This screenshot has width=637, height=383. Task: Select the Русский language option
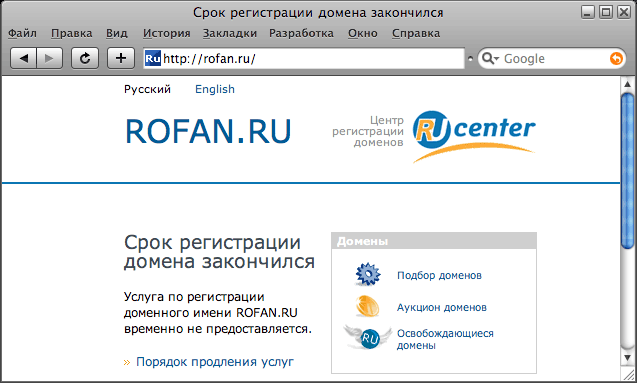click(147, 89)
